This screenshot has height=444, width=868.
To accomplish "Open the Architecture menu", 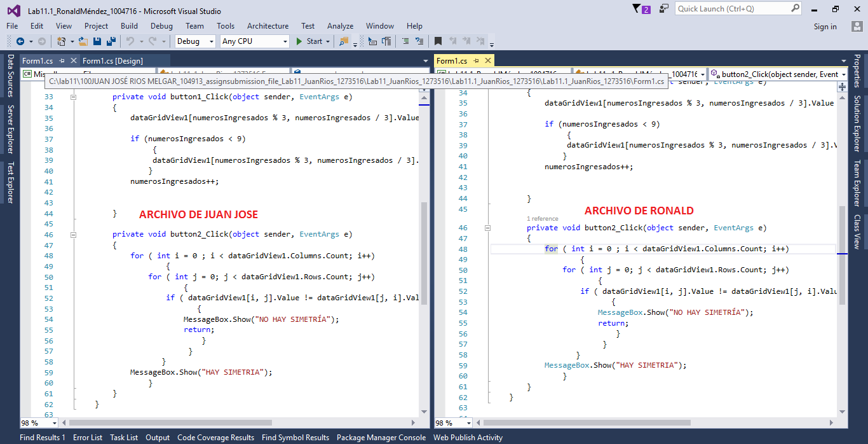I will point(268,26).
